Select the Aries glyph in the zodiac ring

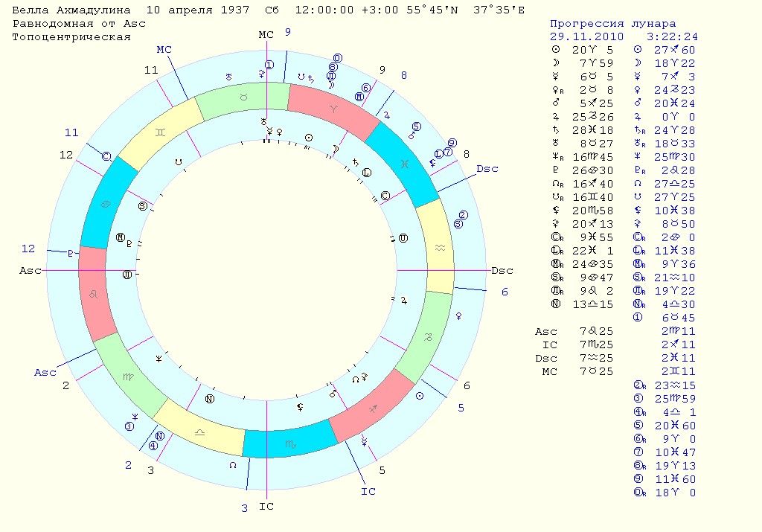(333, 109)
